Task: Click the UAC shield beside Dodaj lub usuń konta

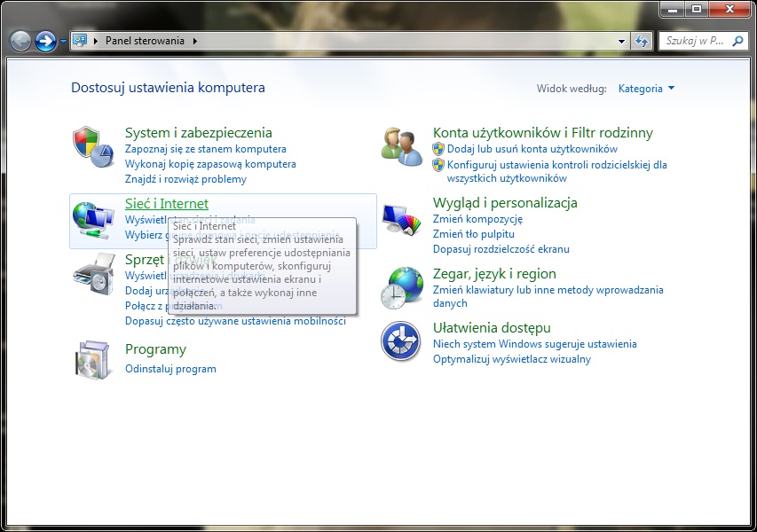Action: coord(438,149)
